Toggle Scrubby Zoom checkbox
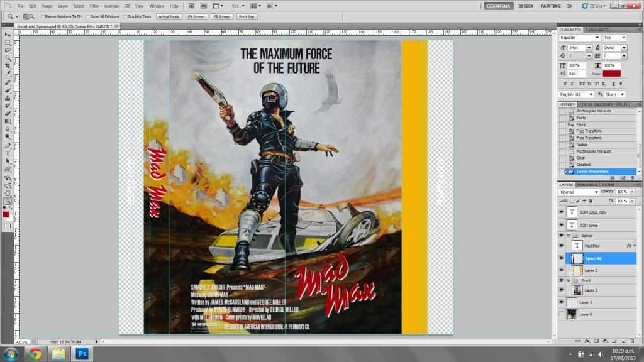Screen dimensions: 644x362 pos(126,17)
